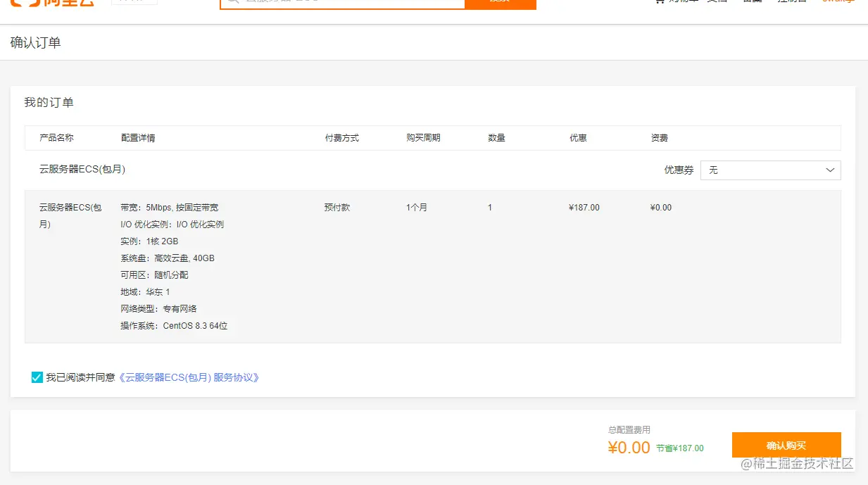Click the 操作系统：CentOS 8.3 64位 line
This screenshot has height=485, width=868.
point(174,326)
